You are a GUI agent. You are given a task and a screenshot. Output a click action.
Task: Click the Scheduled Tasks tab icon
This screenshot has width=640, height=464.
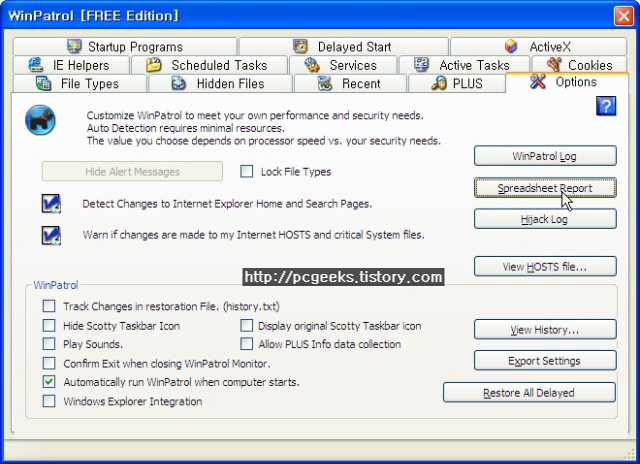coord(154,64)
